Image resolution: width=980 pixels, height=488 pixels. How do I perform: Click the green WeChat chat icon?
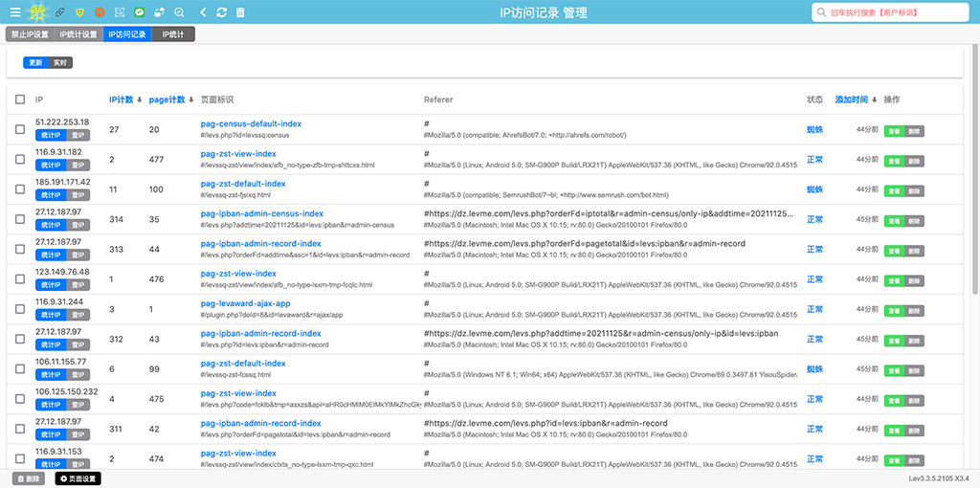139,12
